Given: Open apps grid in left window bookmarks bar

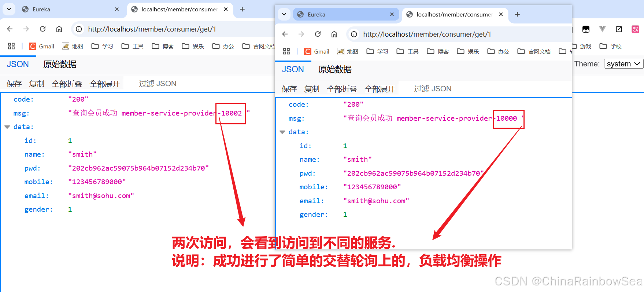Looking at the screenshot, I should point(11,46).
